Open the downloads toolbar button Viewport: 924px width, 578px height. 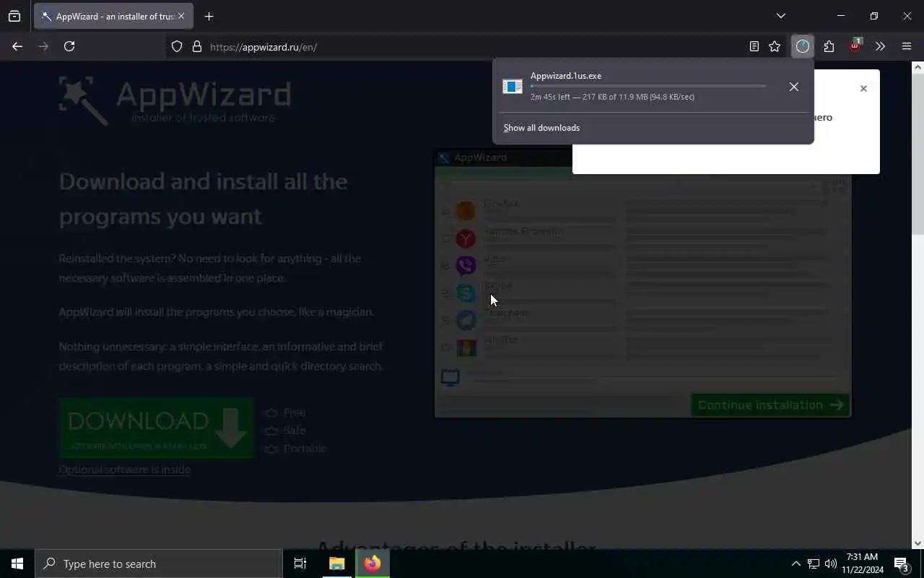(x=803, y=46)
